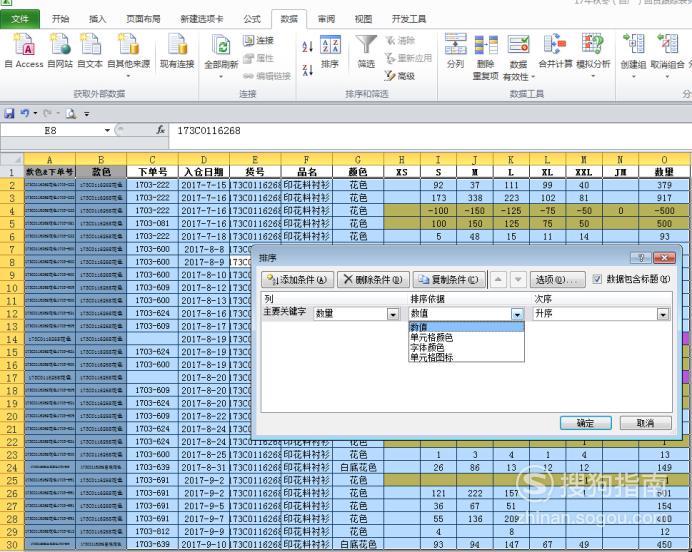The width and height of the screenshot is (692, 552).
Task: Open the 文件 File tab
Action: (20, 19)
